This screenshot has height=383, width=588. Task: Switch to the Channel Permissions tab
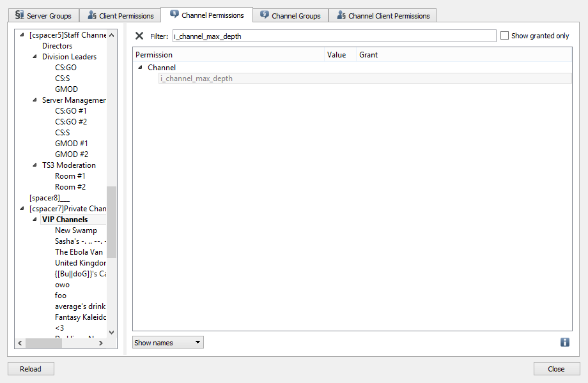tap(206, 15)
